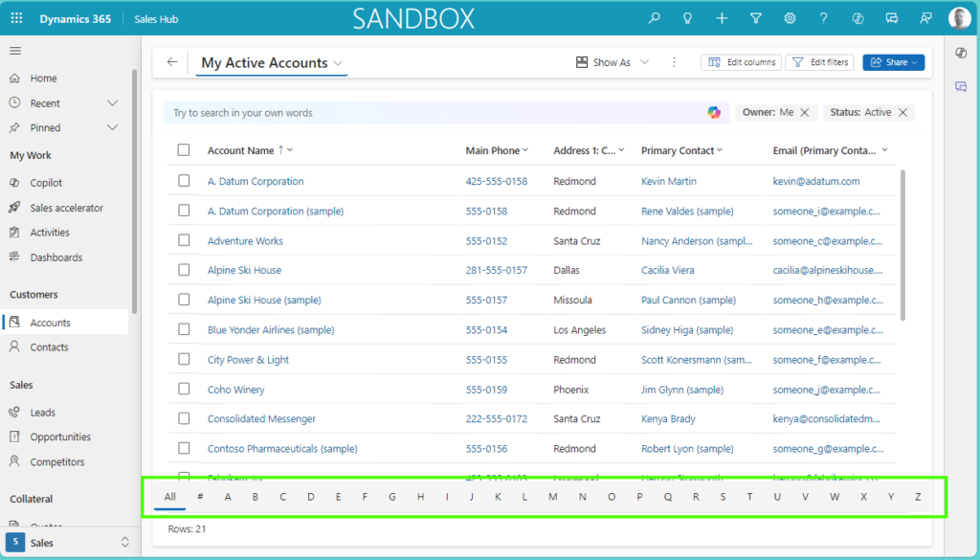Check the Adventure Works row checkbox
This screenshot has width=980, height=560.
pyautogui.click(x=184, y=241)
